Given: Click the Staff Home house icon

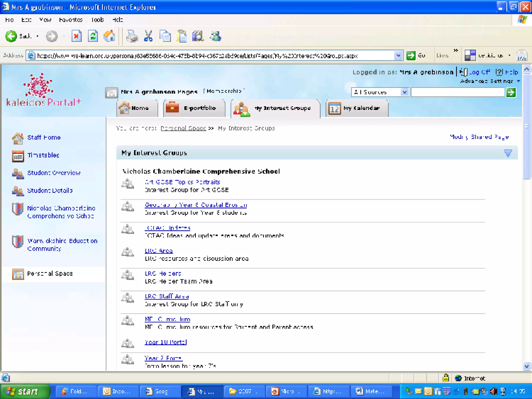Looking at the screenshot, I should (x=18, y=138).
